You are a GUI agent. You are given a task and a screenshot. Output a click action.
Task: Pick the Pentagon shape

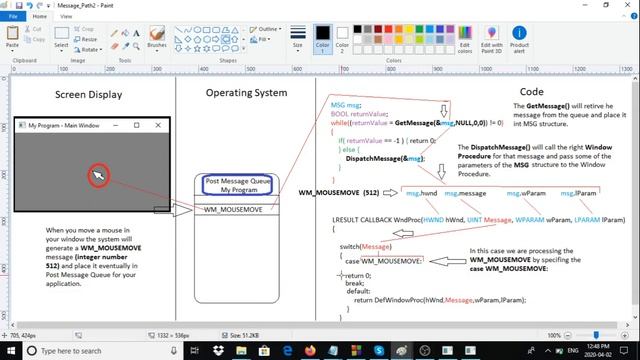[x=197, y=39]
